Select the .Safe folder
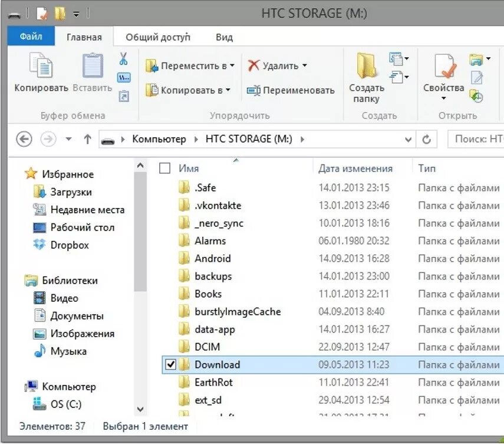 (205, 188)
